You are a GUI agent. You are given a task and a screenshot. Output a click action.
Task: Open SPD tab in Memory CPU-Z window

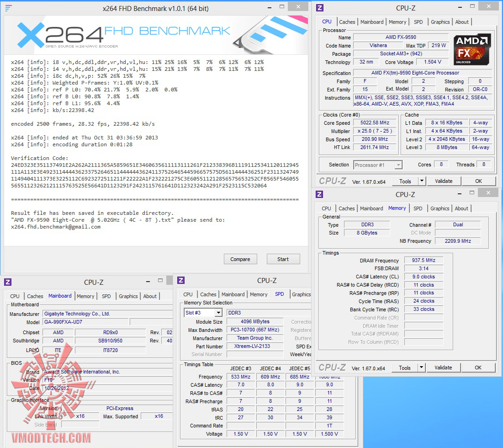tap(418, 208)
